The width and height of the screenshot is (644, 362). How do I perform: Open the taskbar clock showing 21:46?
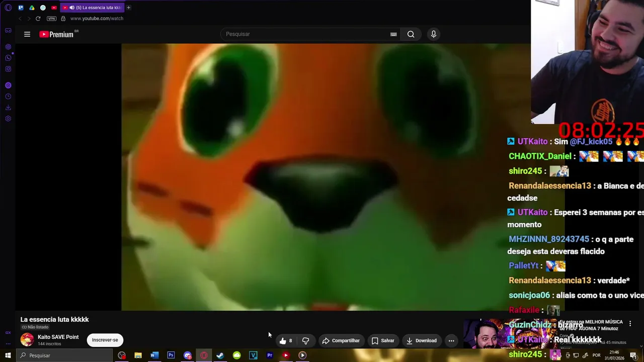pos(615,355)
